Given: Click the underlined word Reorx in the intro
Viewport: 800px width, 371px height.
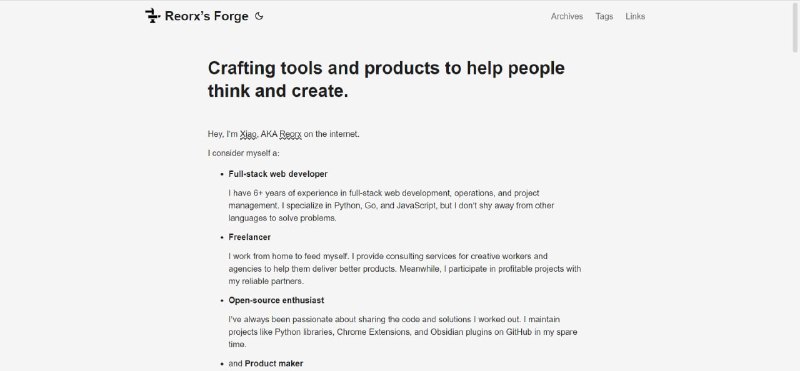Looking at the screenshot, I should click(x=290, y=134).
